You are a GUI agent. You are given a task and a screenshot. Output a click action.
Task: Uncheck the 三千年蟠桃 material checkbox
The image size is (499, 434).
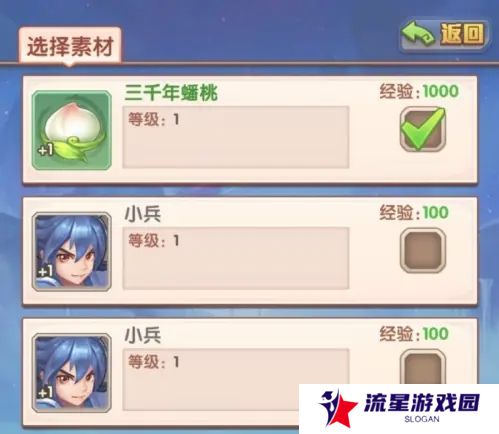pos(423,129)
